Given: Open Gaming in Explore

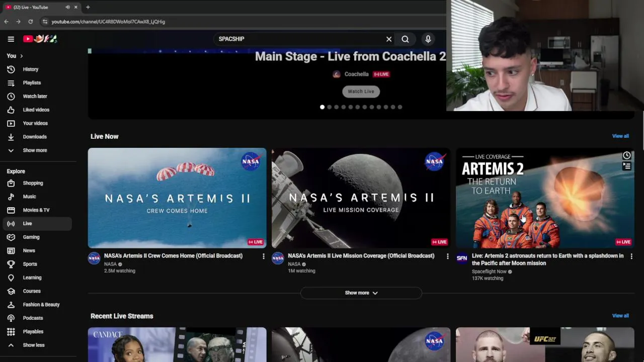Looking at the screenshot, I should [37, 237].
